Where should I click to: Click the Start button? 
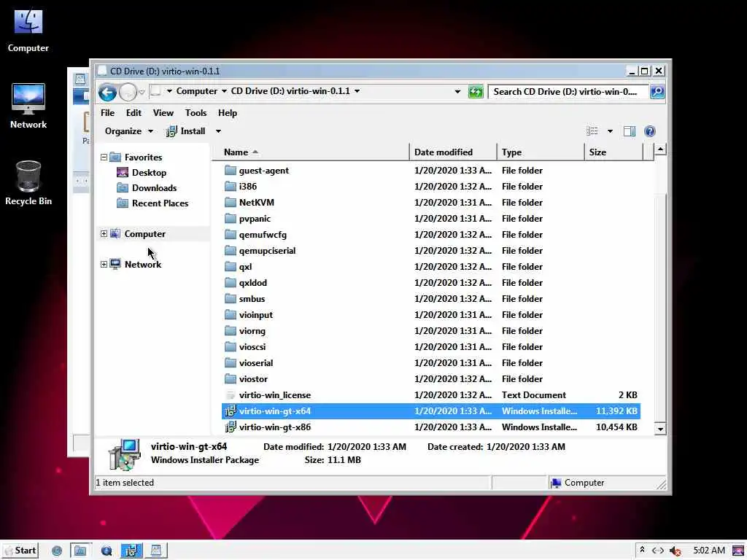point(20,551)
